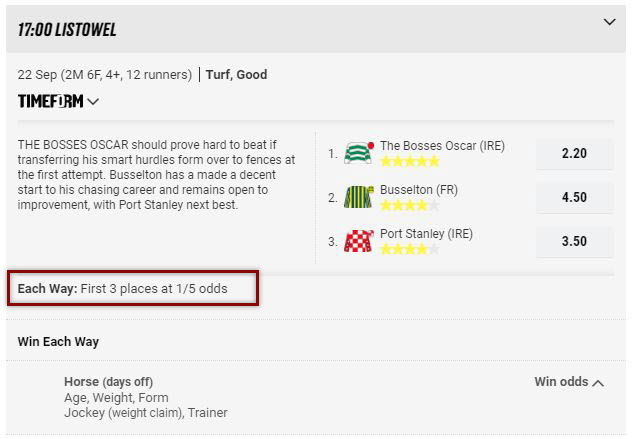This screenshot has width=636, height=439.
Task: Select The Bosses Oscar odds 2.20
Action: [574, 153]
